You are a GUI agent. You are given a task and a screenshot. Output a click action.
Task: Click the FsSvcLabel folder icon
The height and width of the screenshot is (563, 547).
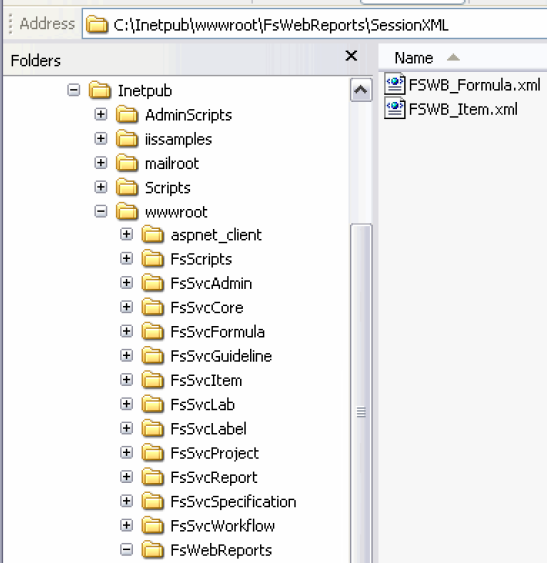pos(153,428)
